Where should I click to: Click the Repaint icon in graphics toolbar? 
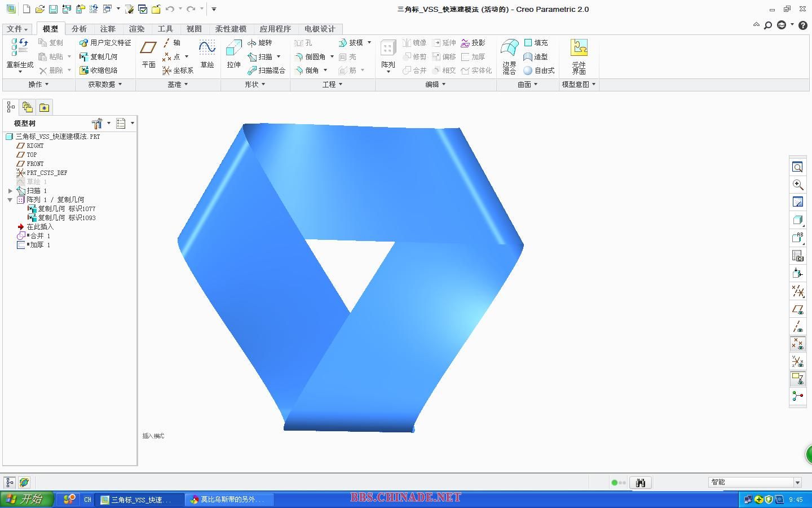797,203
